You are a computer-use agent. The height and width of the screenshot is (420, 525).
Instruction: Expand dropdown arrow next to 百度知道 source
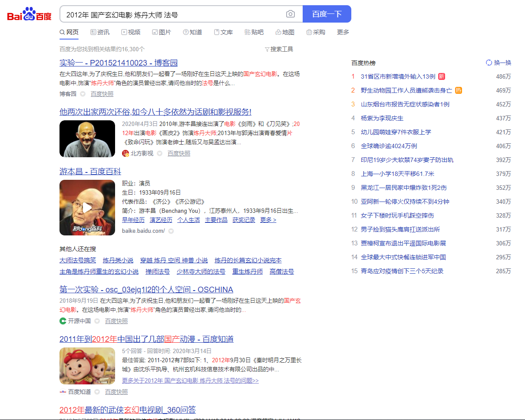97,392
